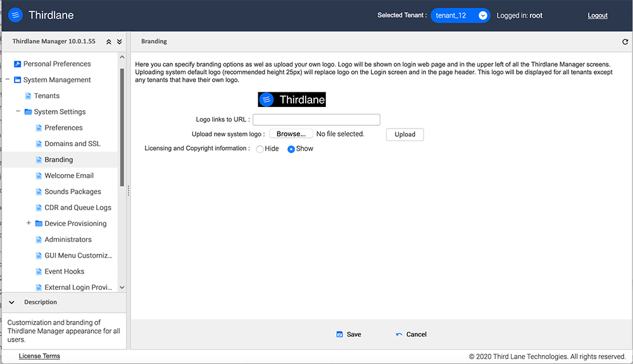Click the External Login Provi... page icon
Viewport: 633px width, 364px height.
coord(39,287)
